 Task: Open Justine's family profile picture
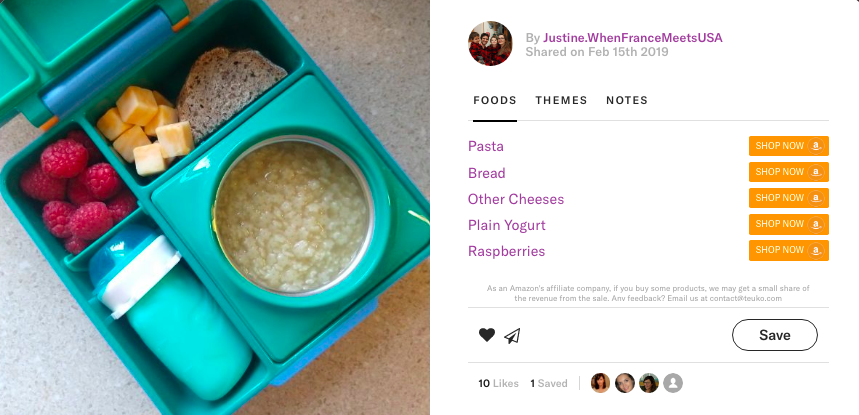[490, 44]
